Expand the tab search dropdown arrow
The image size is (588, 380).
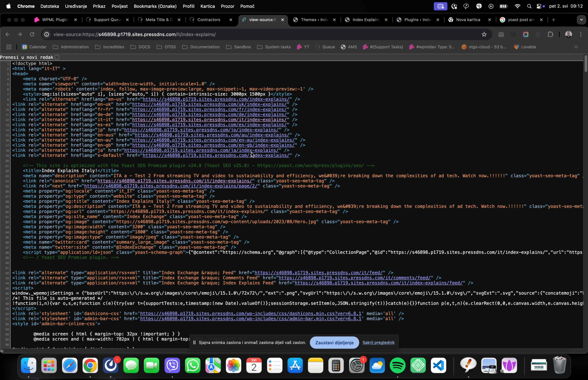pyautogui.click(x=581, y=20)
